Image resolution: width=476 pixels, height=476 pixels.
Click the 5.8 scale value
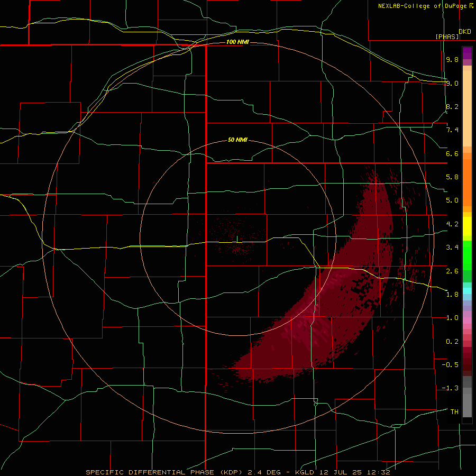point(452,177)
